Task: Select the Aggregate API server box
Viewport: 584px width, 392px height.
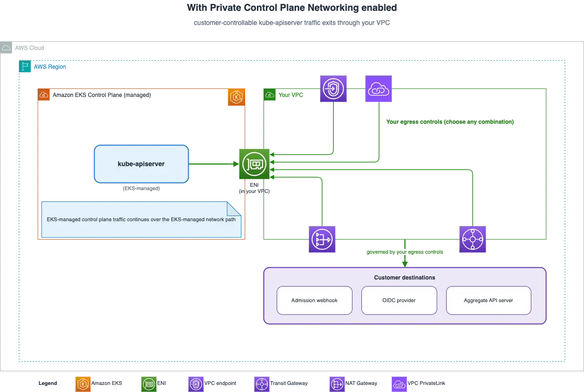Action: click(x=488, y=300)
